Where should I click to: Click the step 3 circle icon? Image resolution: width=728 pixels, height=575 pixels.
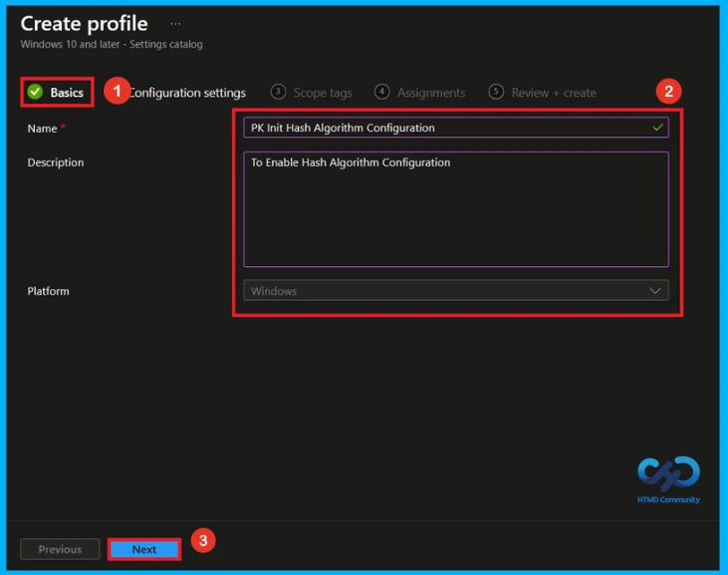[278, 92]
